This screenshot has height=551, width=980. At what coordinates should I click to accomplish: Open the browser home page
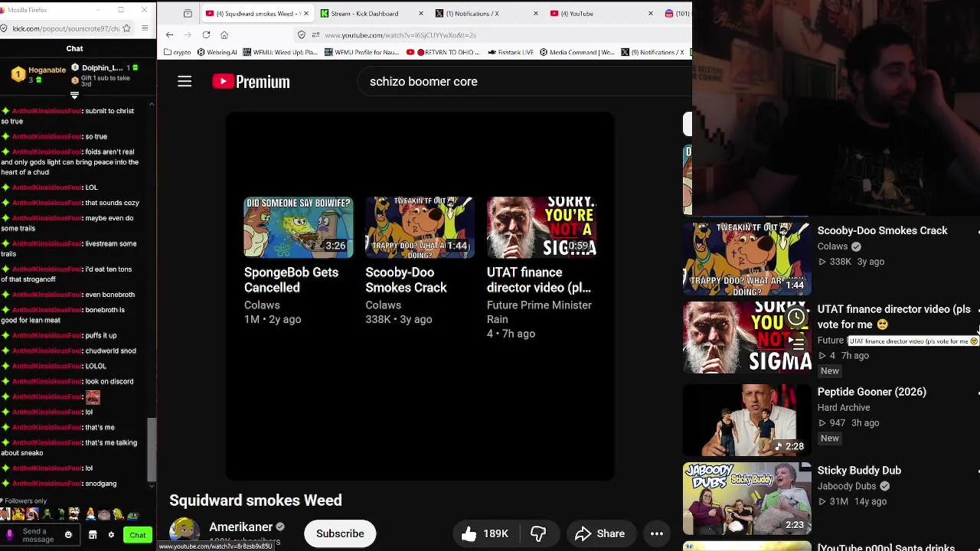(224, 35)
